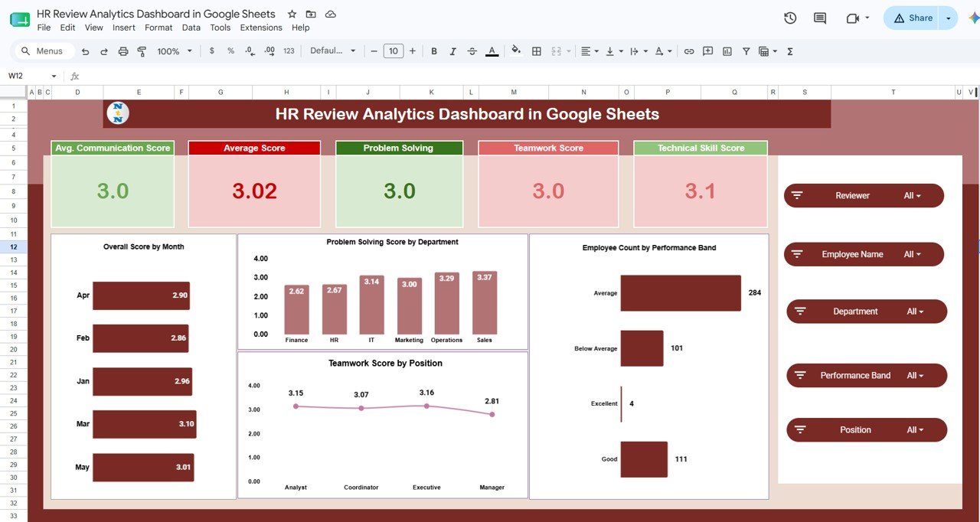Image resolution: width=980 pixels, height=522 pixels.
Task: Open the zoom 100% dropdown
Action: (x=174, y=51)
